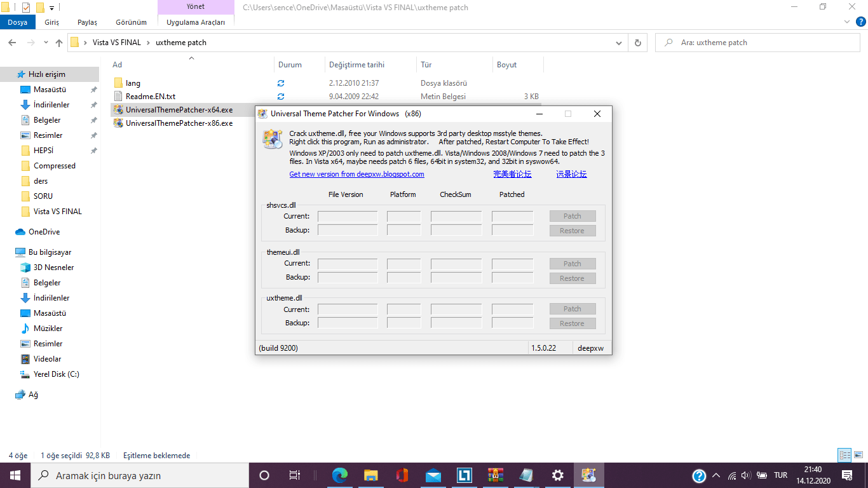Open recent locations dropdown arrow
This screenshot has width=868, height=488.
coord(46,43)
